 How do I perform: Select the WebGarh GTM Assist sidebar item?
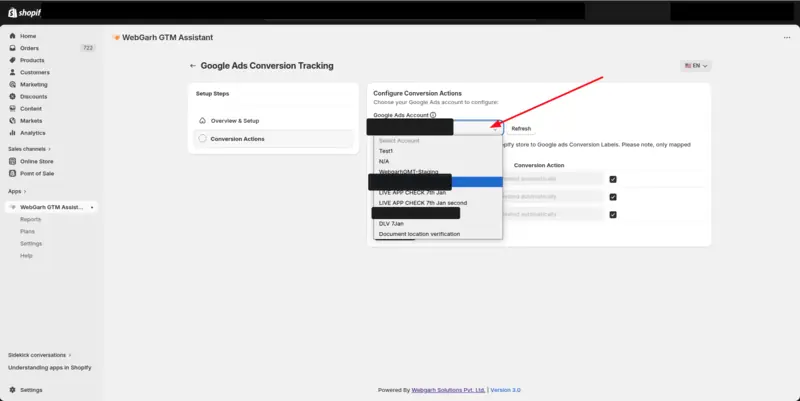[x=51, y=207]
